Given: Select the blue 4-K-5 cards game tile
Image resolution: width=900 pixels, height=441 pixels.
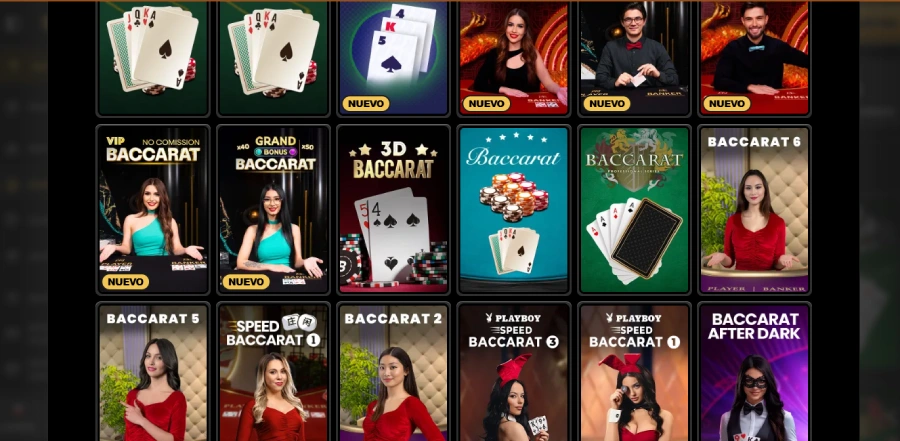Looking at the screenshot, I should [394, 57].
